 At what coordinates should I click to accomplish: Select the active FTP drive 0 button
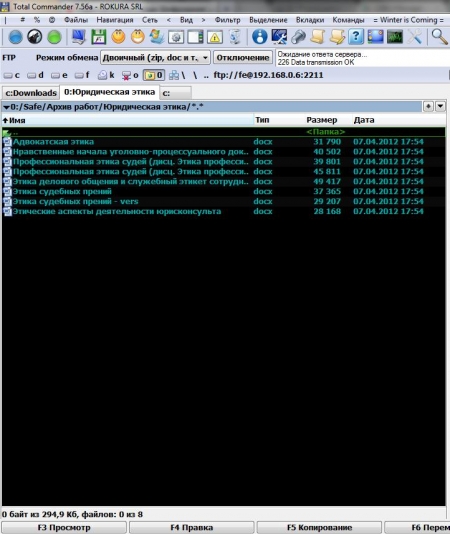click(154, 75)
